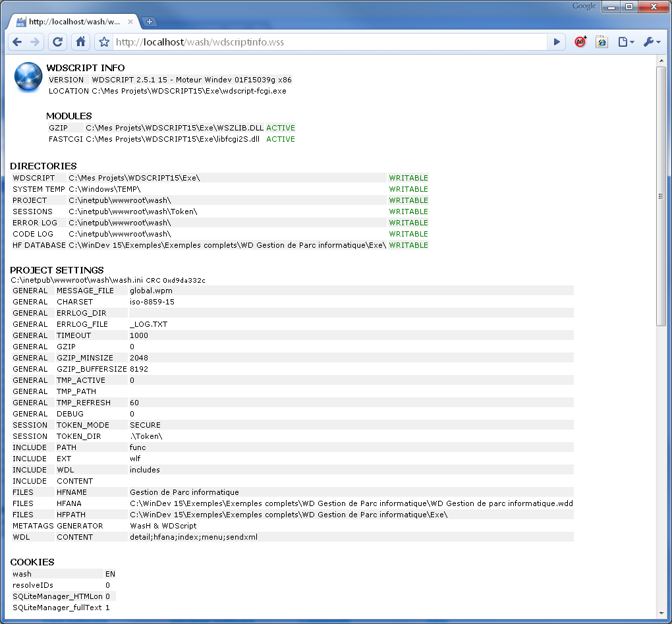Image resolution: width=672 pixels, height=624 pixels.
Task: Click WRITABLE status for HF DATABASE
Action: click(408, 245)
